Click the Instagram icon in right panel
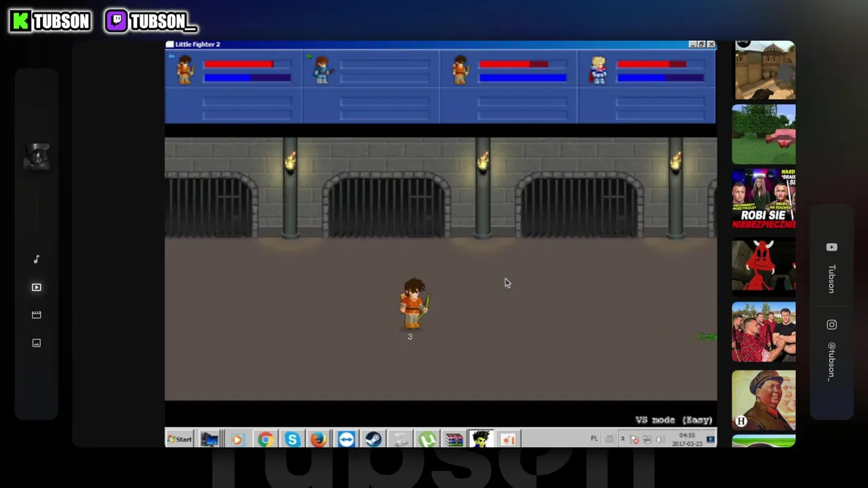The image size is (868, 488). (x=831, y=325)
